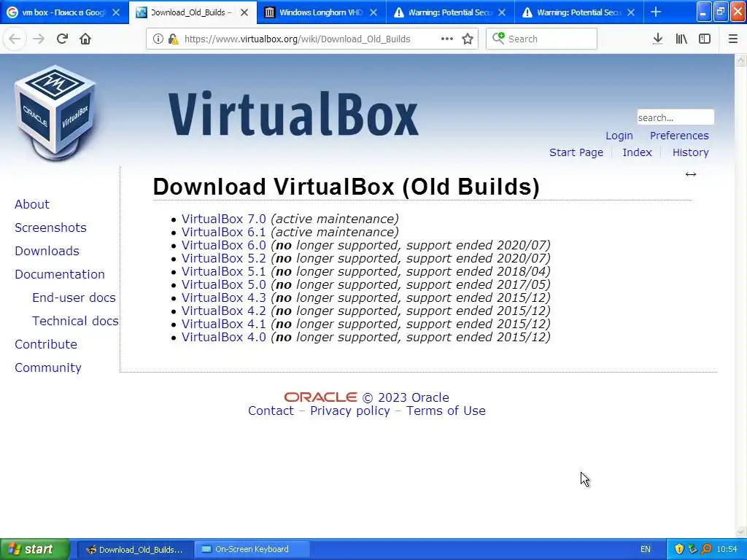This screenshot has height=560, width=747.
Task: Click the search engine magnifier icon
Action: (498, 38)
